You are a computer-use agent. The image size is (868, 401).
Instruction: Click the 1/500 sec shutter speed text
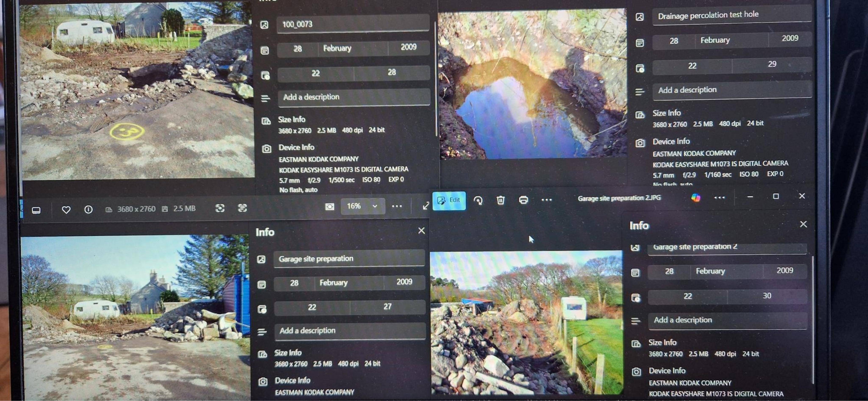(341, 180)
